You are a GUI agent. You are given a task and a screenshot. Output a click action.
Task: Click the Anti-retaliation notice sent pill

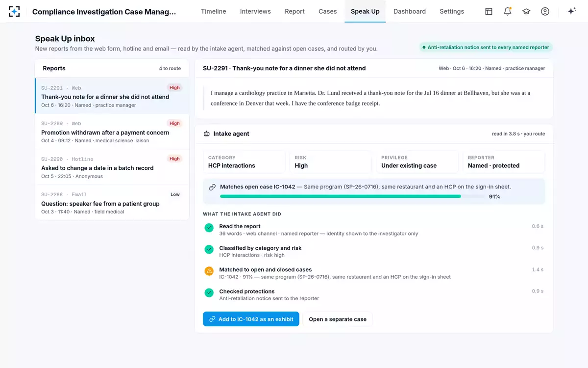(486, 48)
